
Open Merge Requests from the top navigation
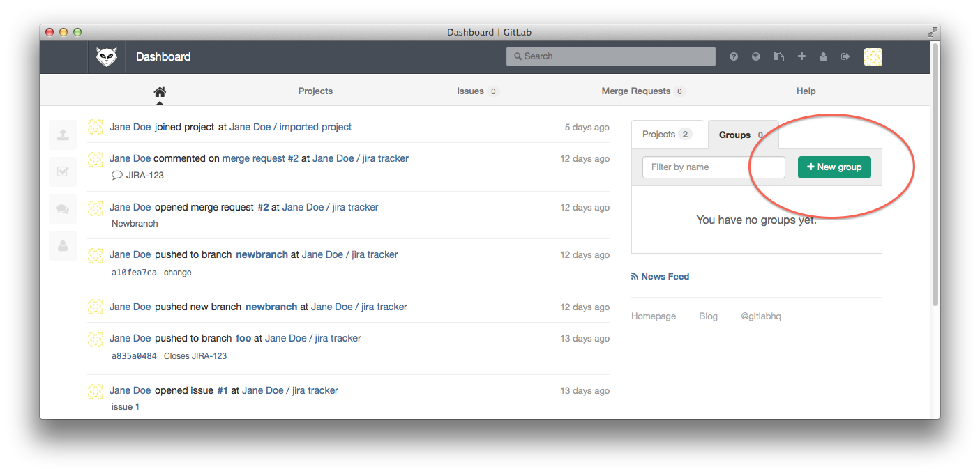(636, 91)
